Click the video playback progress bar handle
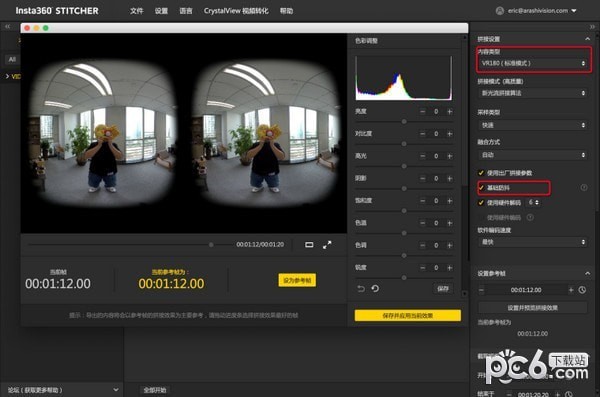This screenshot has height=397, width=600. [x=211, y=245]
